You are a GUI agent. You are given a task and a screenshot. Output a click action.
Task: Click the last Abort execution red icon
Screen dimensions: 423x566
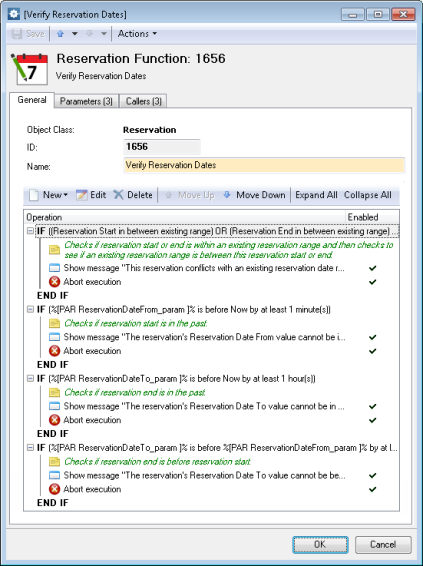(54, 489)
